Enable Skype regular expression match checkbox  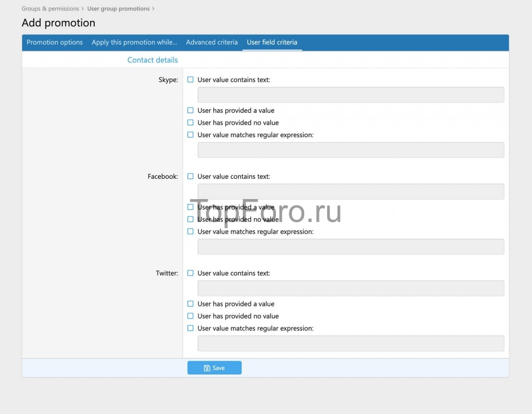(x=190, y=135)
